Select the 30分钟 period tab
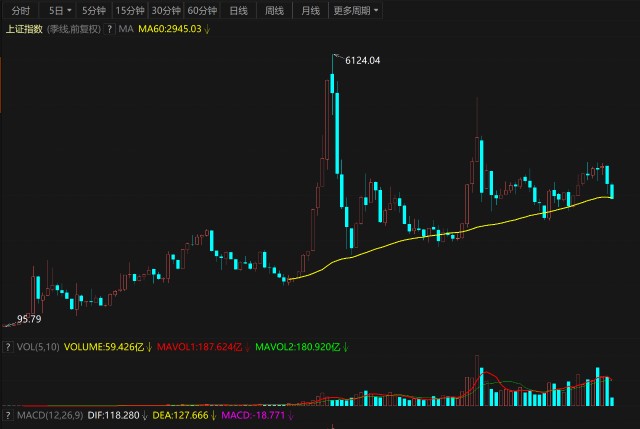Image resolution: width=640 pixels, height=429 pixels. pos(166,10)
